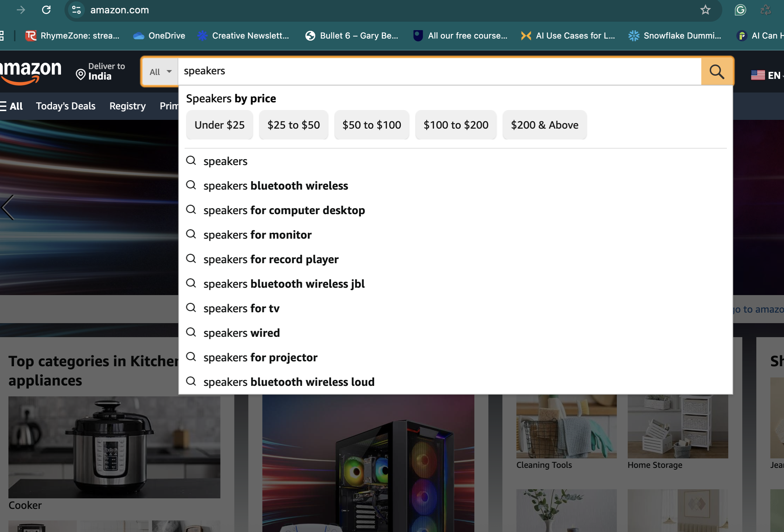Choose suggestion speakers for computer desktop

[x=284, y=210]
